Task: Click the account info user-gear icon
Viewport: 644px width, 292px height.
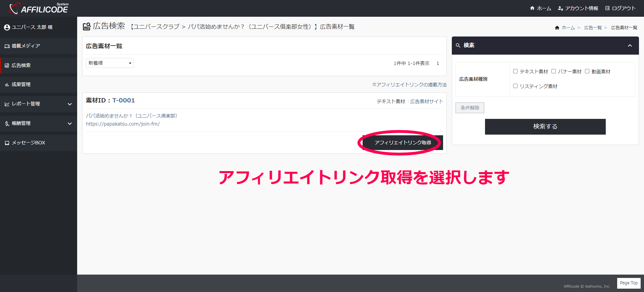Action: coord(560,8)
